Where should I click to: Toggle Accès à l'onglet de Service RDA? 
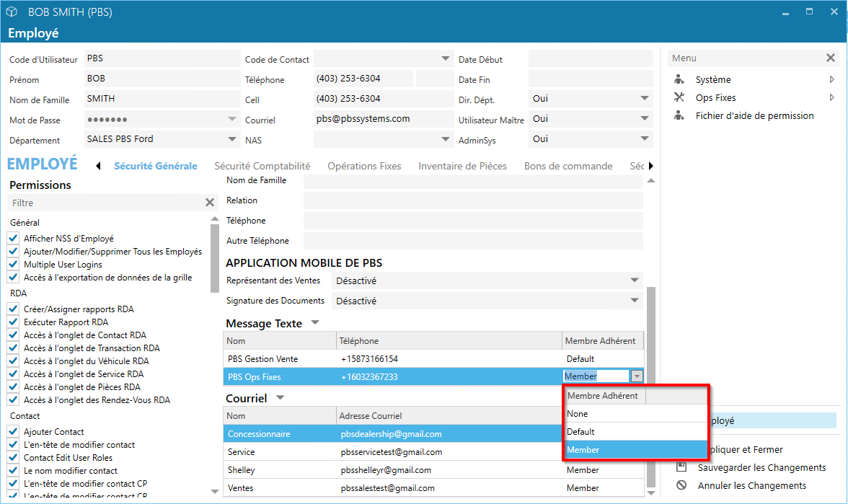pos(13,373)
